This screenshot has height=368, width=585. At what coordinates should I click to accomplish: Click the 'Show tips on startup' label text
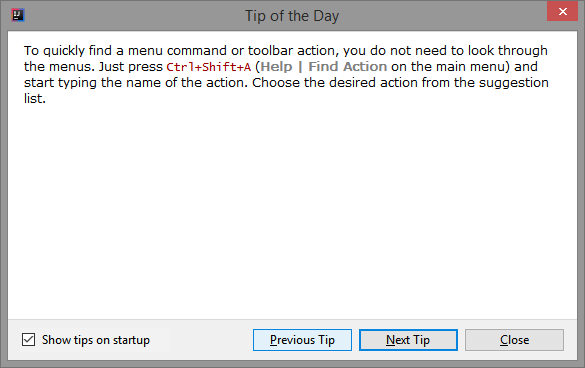pyautogui.click(x=96, y=340)
